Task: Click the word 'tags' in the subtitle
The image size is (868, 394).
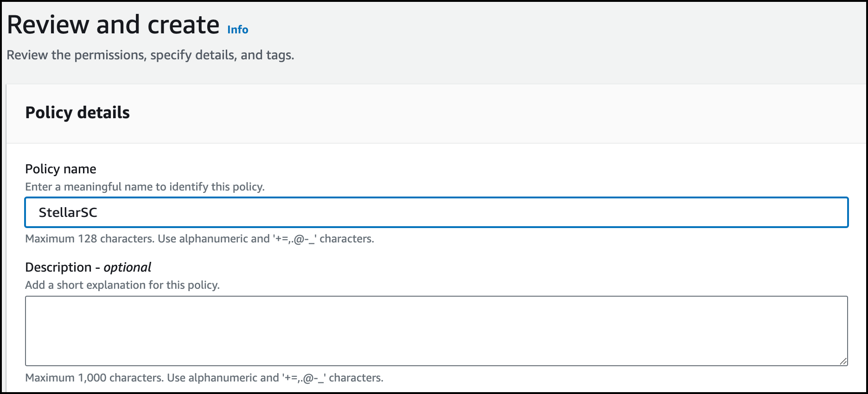Action: (x=279, y=55)
